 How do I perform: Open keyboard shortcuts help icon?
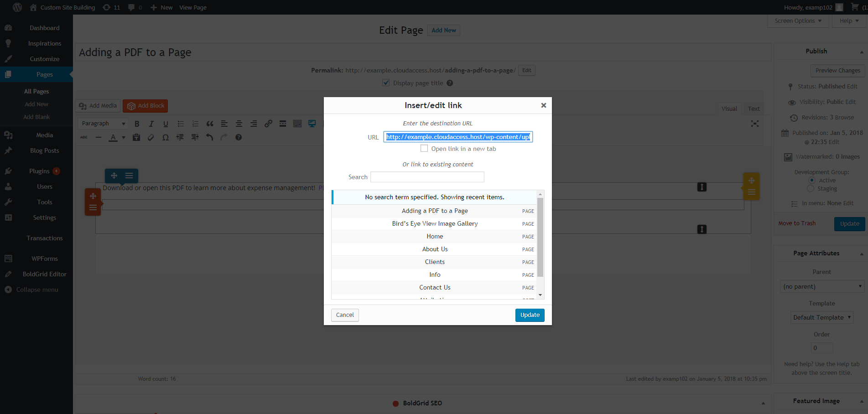pos(239,137)
